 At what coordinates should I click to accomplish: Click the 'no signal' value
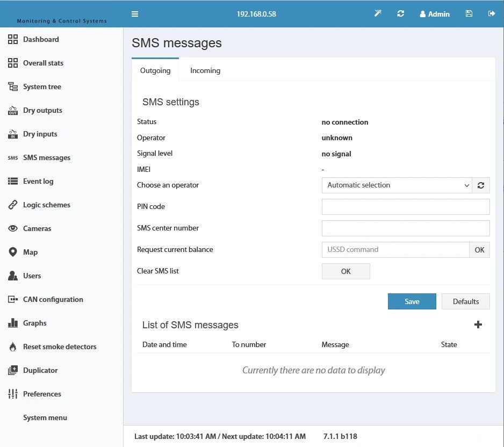click(336, 154)
